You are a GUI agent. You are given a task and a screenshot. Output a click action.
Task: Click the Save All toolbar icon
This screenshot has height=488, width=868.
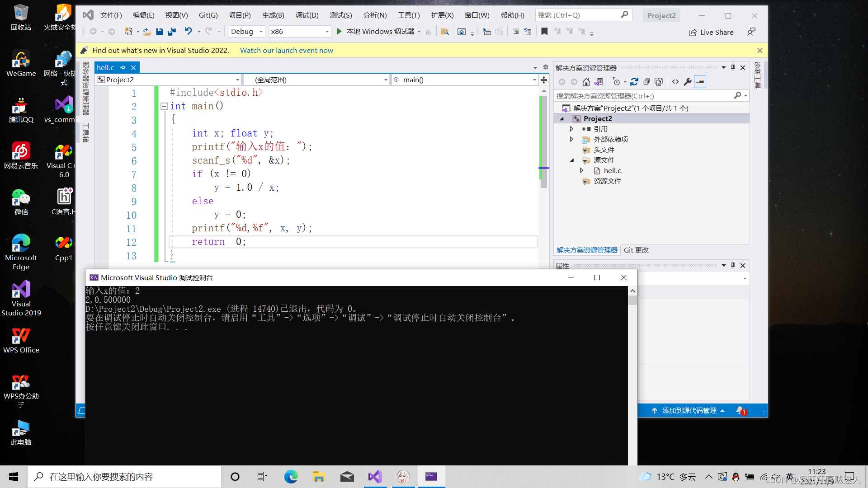172,32
